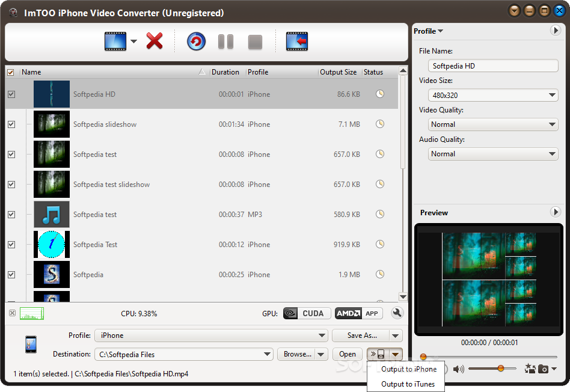Click the Add File filmstrip icon
Screen dimensions: 570x392
tap(115, 41)
